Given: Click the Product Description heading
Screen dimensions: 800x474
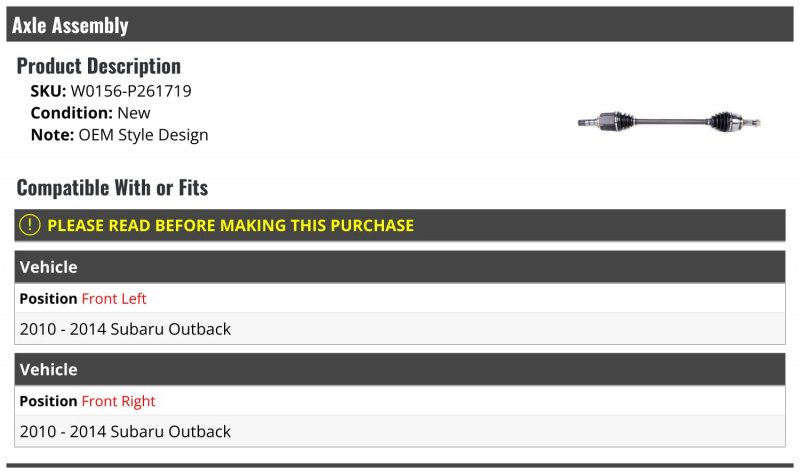Looking at the screenshot, I should (x=99, y=66).
